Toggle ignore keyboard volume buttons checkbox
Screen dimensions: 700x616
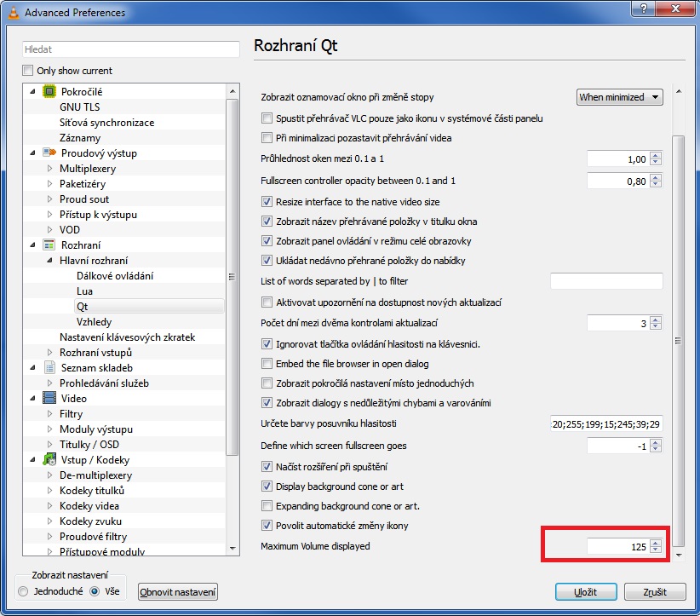pyautogui.click(x=267, y=344)
